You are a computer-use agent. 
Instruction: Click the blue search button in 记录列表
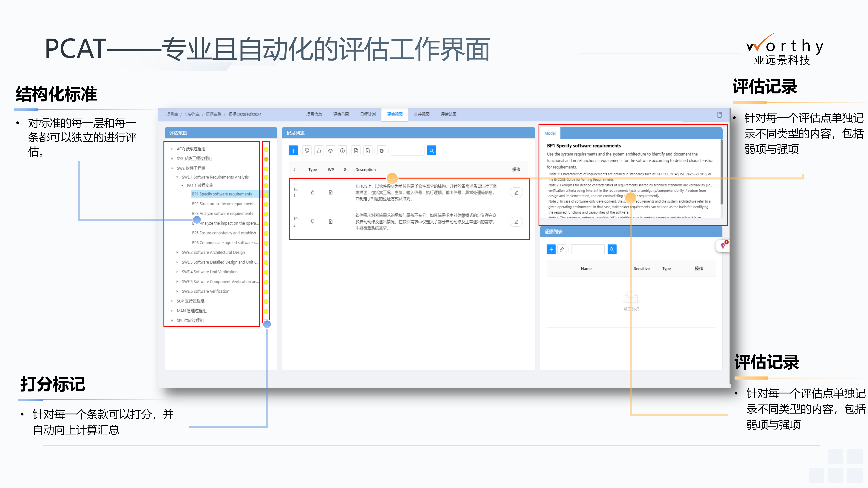coord(431,151)
